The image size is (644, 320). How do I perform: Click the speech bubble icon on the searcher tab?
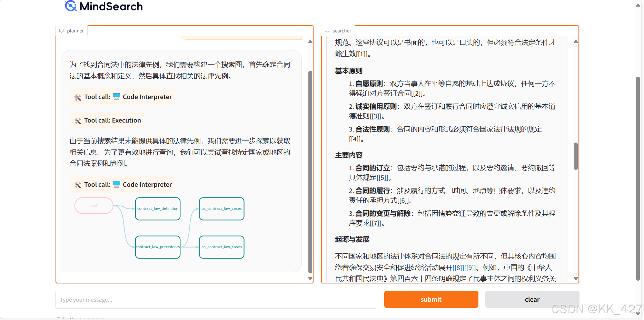327,30
